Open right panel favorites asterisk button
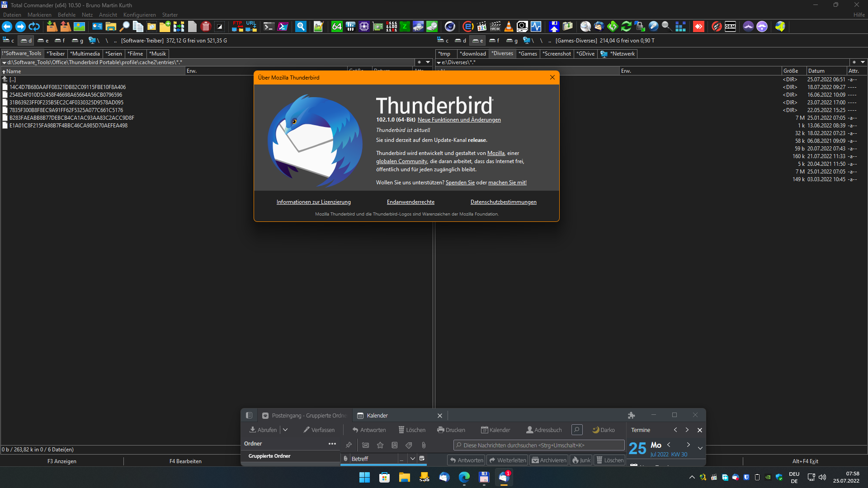Viewport: 868px width, 488px height. 854,62
